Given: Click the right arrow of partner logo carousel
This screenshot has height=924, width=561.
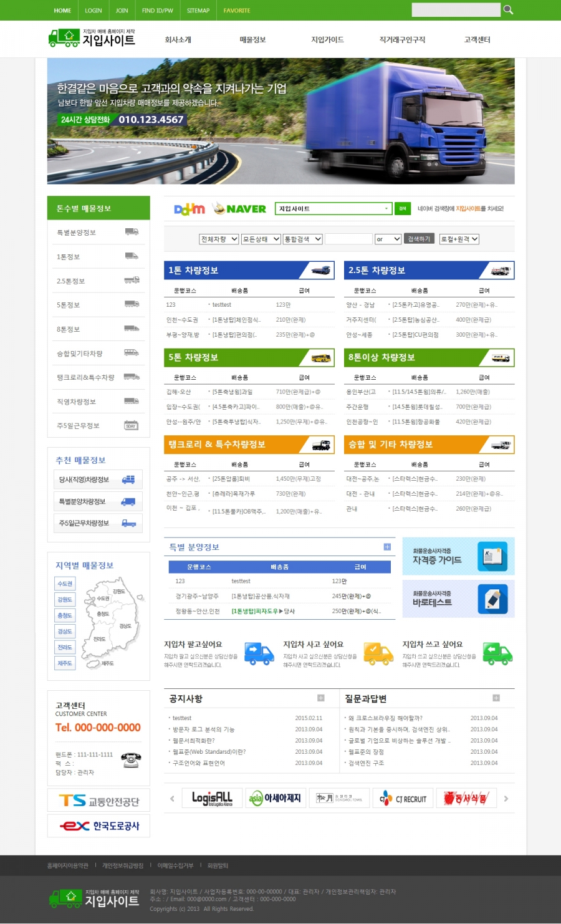Looking at the screenshot, I should point(506,798).
